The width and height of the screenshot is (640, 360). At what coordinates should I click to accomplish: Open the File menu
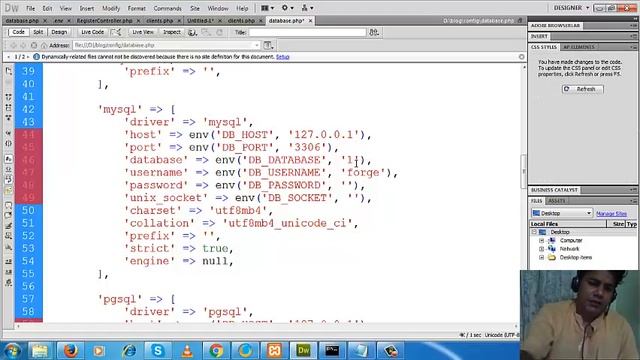[x=31, y=8]
